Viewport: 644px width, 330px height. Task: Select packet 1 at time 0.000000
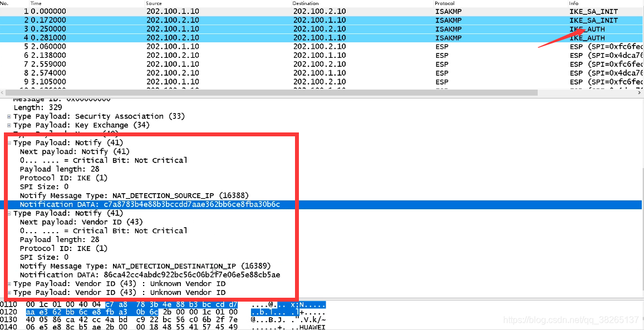322,12
